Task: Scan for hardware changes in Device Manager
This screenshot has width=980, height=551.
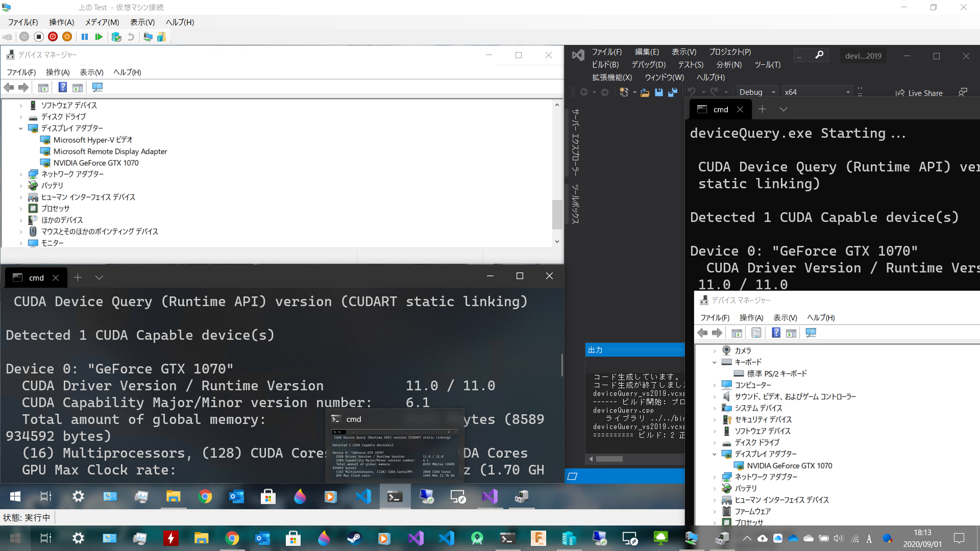Action: (x=97, y=87)
